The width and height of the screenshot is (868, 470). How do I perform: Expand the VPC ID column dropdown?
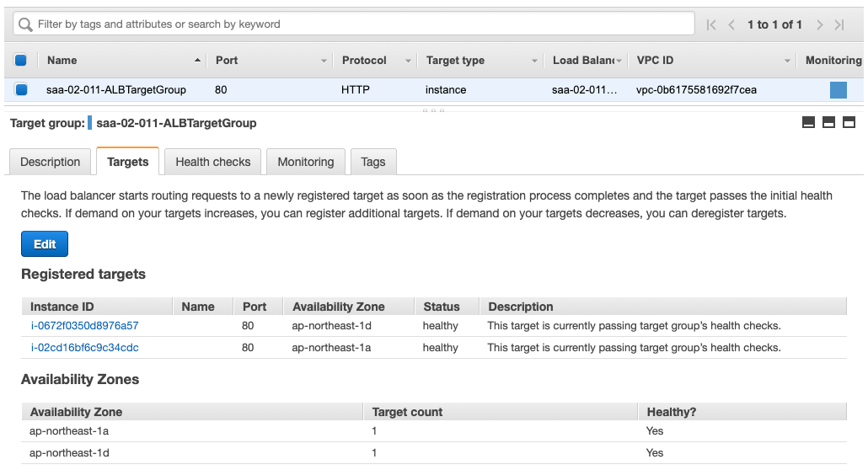(787, 61)
